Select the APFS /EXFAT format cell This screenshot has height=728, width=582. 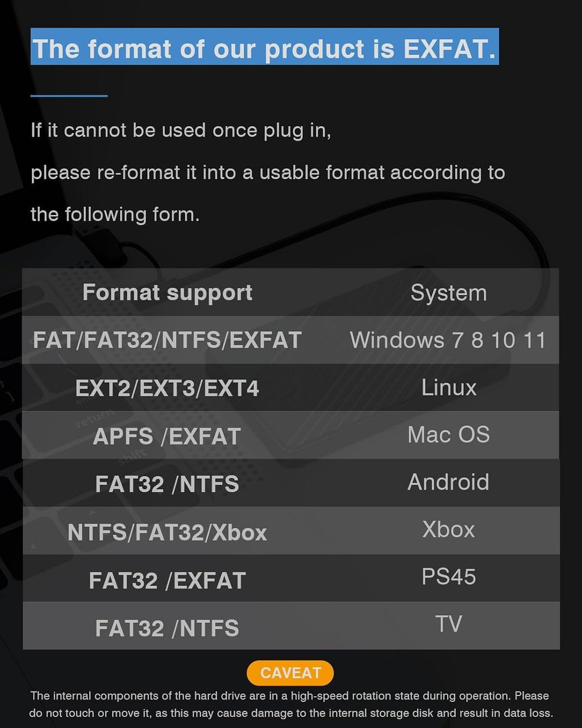(167, 436)
